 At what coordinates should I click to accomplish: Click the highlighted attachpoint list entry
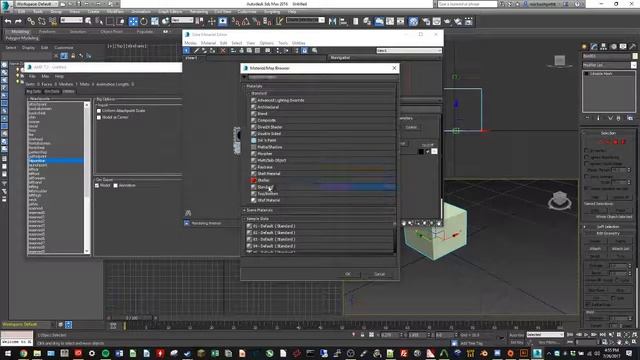pyautogui.click(x=56, y=161)
